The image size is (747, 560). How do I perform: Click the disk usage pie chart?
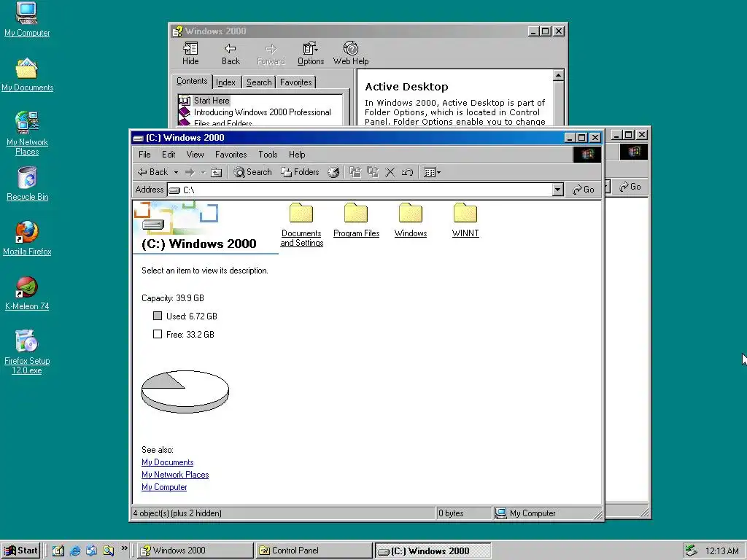point(185,392)
